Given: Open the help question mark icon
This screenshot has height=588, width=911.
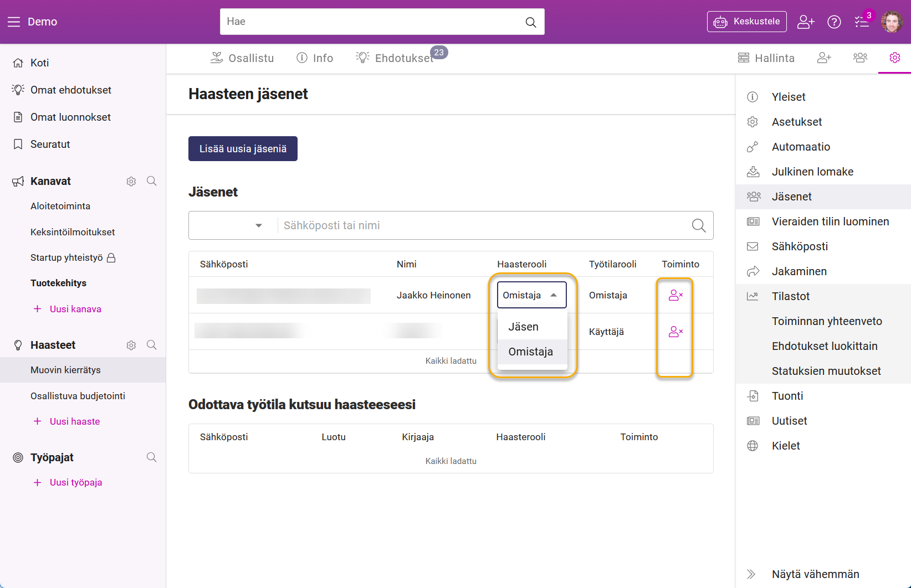Looking at the screenshot, I should tap(834, 22).
